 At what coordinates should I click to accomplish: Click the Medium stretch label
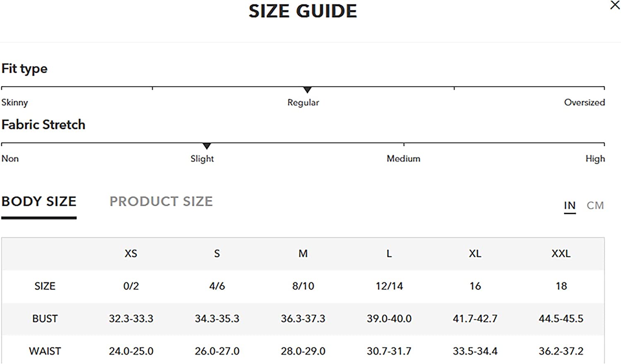click(403, 159)
